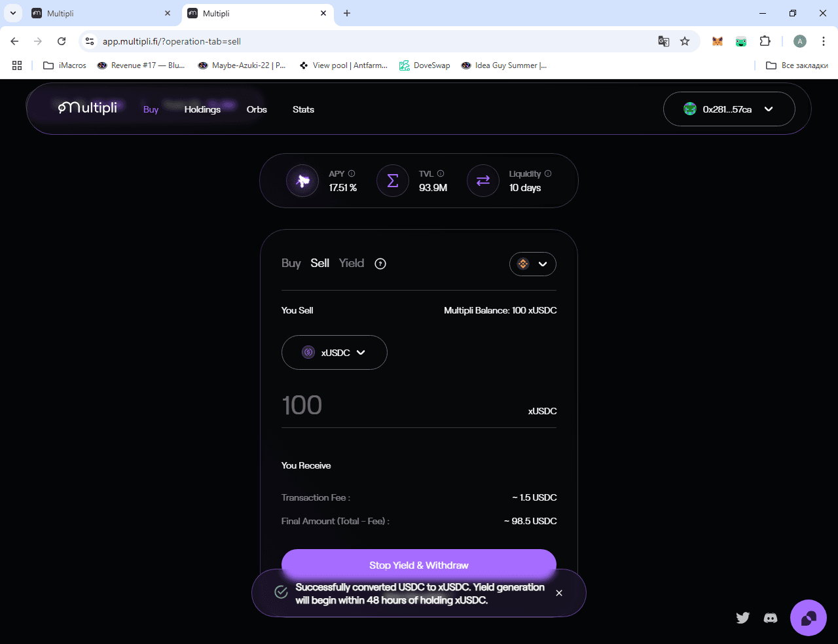Open the Stats page
The image size is (838, 644).
303,109
